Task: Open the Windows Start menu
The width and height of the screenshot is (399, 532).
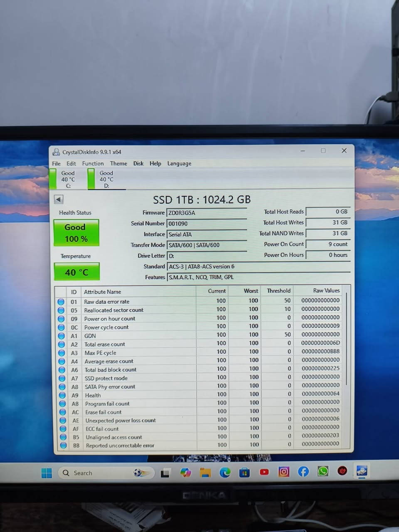Action: (47, 473)
